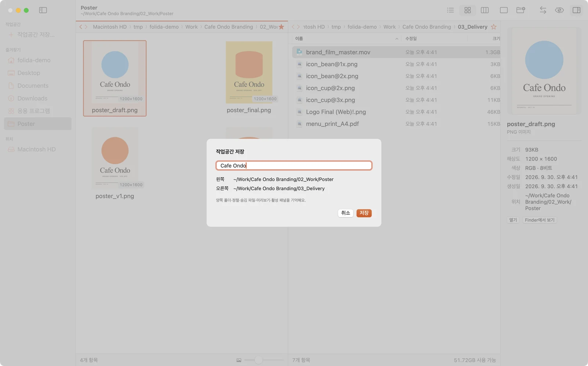Screen dimensions: 588x366
Task: Click the outline favorite star in right pane
Action: click(x=494, y=27)
